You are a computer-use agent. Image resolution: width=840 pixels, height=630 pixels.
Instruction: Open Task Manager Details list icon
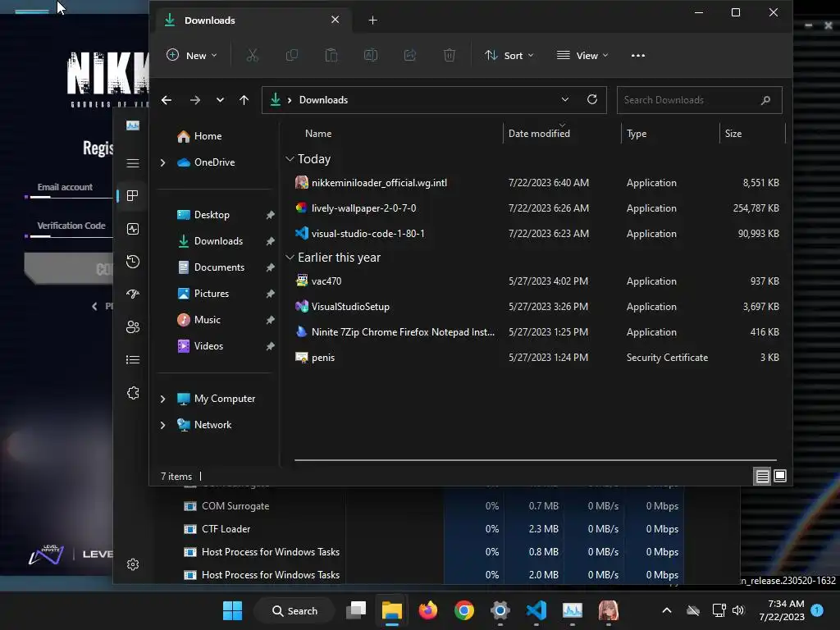point(133,359)
